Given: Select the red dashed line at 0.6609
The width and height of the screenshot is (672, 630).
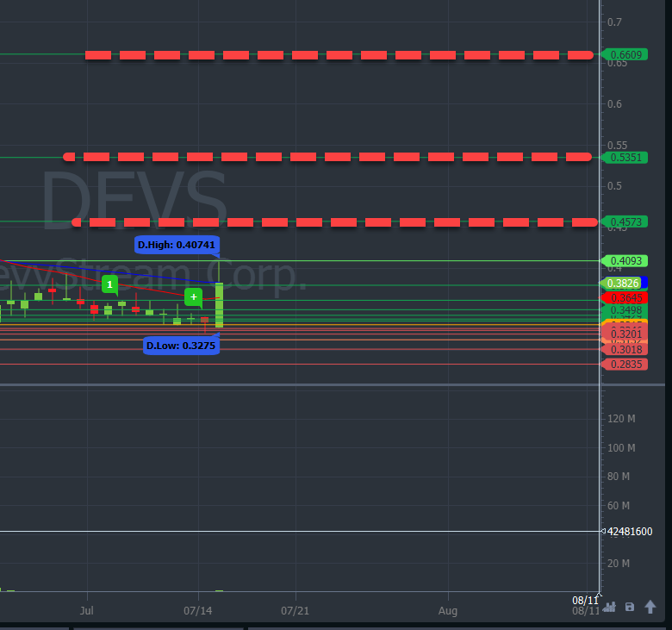Looking at the screenshot, I should 339,55.
